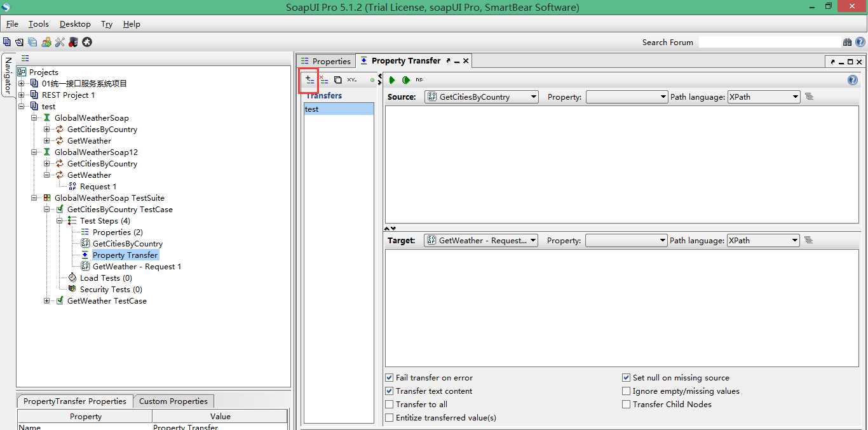Click the first main toolbar icon (empty workspace)
Viewport: 868px width, 430px height.
tap(7, 42)
